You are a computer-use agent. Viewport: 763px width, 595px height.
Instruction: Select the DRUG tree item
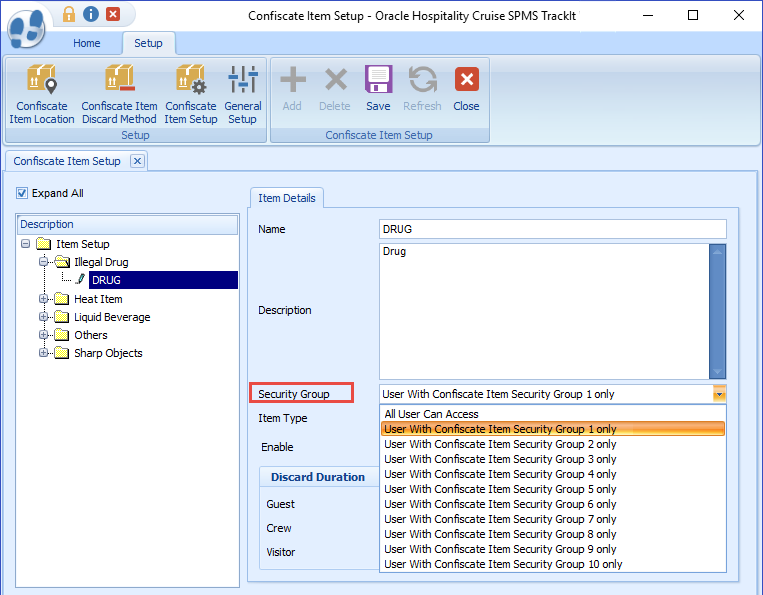point(163,280)
